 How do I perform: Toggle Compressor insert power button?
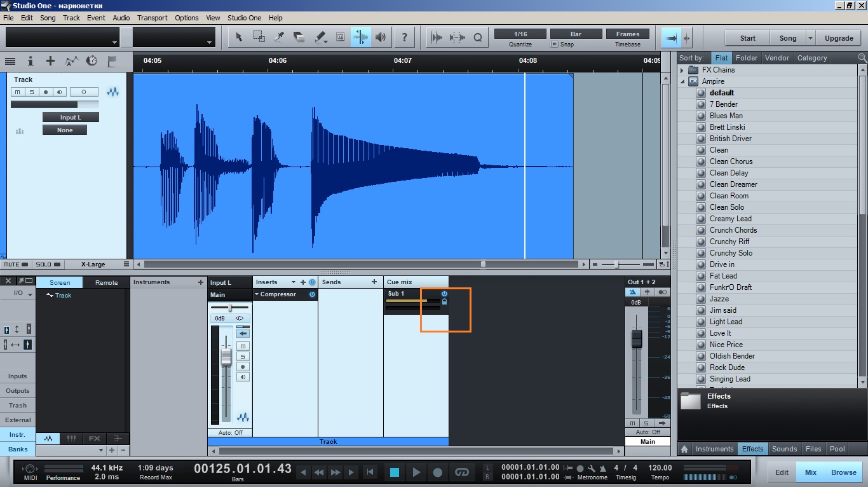click(x=312, y=294)
